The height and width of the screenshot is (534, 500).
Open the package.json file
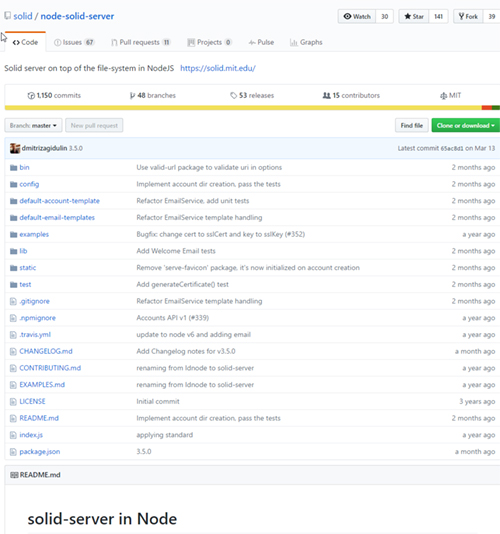click(x=40, y=452)
